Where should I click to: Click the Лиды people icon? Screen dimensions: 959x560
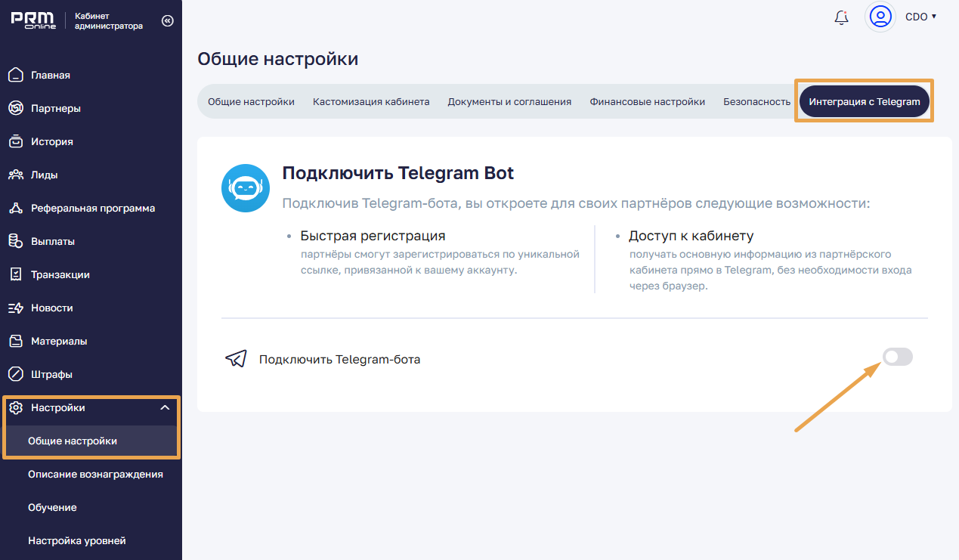(16, 175)
